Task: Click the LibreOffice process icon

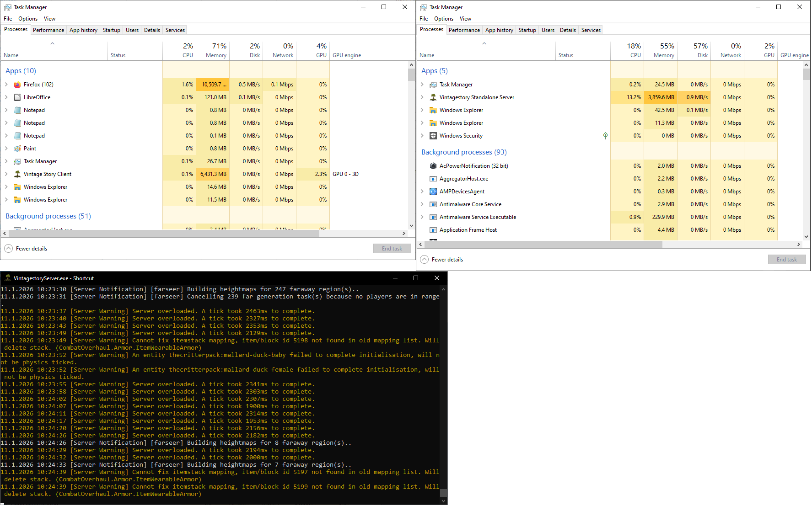Action: (17, 97)
